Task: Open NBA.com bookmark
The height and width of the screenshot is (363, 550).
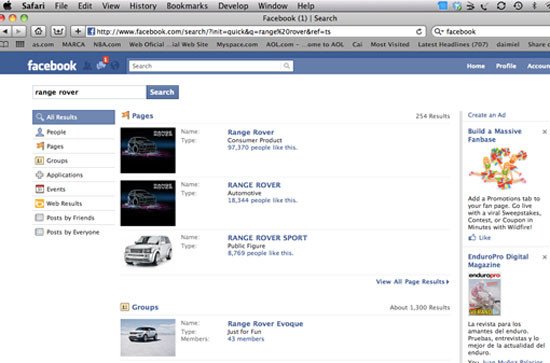Action: (x=107, y=44)
